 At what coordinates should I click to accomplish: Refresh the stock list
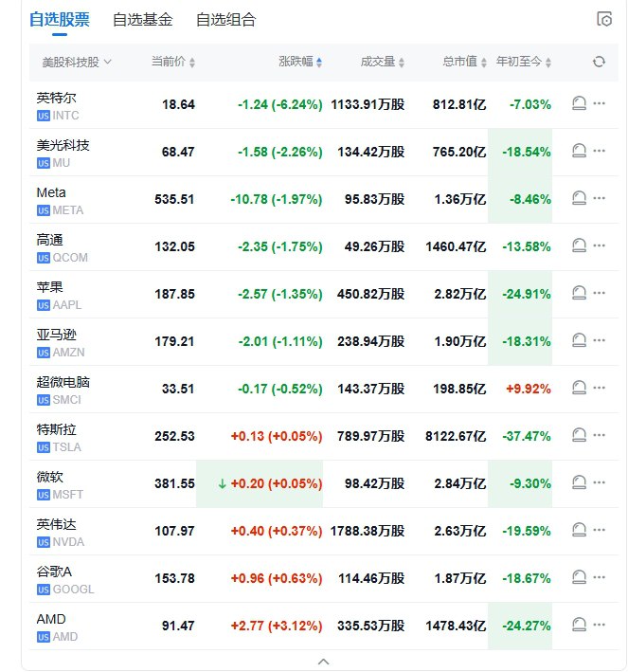click(x=599, y=62)
